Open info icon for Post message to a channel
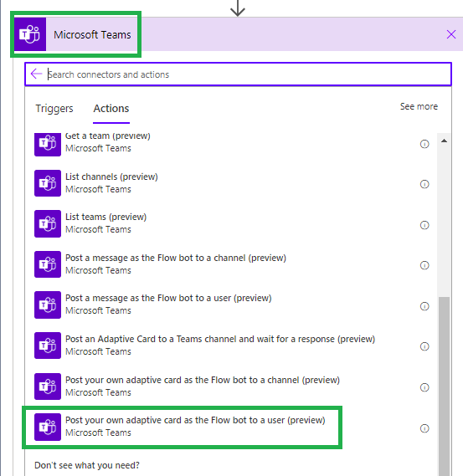This screenshot has width=463, height=476. tap(424, 265)
